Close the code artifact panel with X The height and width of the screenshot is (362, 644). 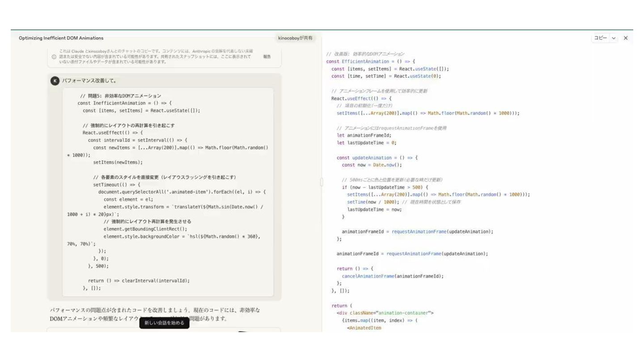[625, 38]
